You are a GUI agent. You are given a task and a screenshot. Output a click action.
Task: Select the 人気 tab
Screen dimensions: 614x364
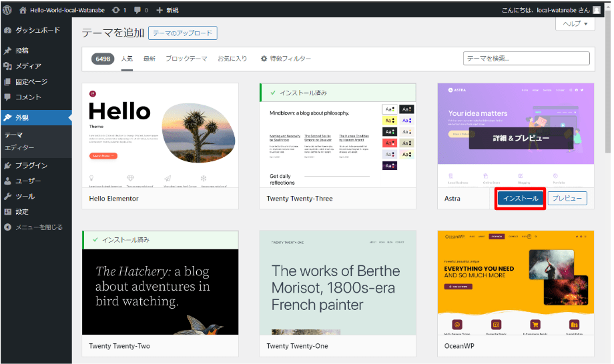pyautogui.click(x=127, y=59)
